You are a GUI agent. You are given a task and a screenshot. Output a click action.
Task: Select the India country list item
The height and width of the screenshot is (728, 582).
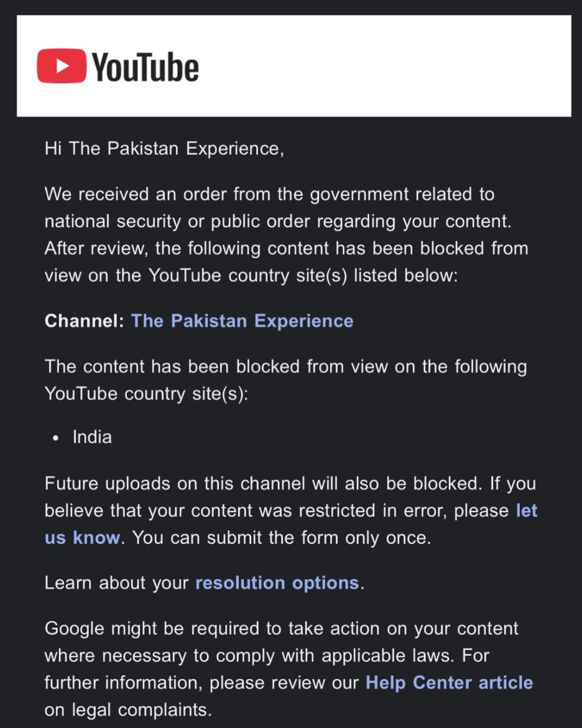(92, 437)
